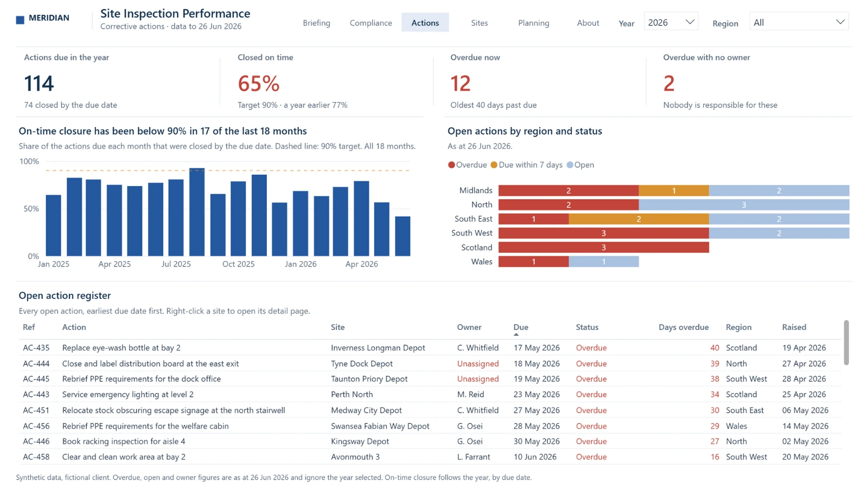Image resolution: width=868 pixels, height=489 pixels.
Task: Sort register by Owner column header
Action: tap(469, 327)
